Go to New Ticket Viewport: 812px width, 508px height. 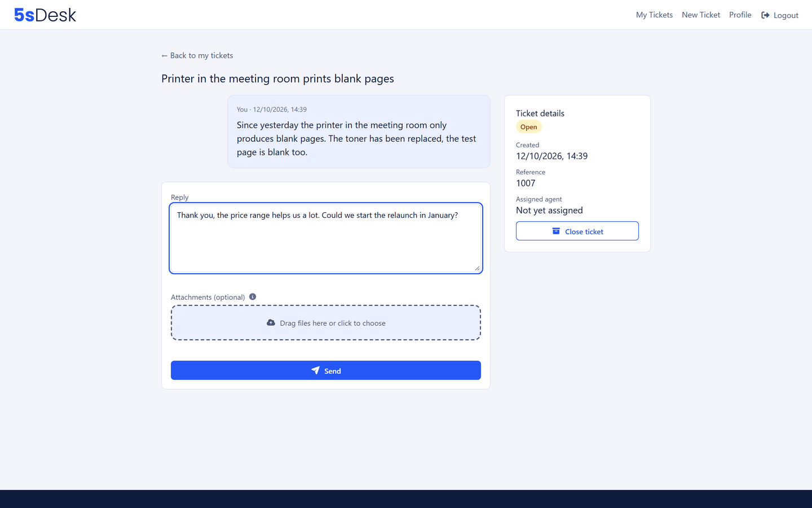click(701, 15)
